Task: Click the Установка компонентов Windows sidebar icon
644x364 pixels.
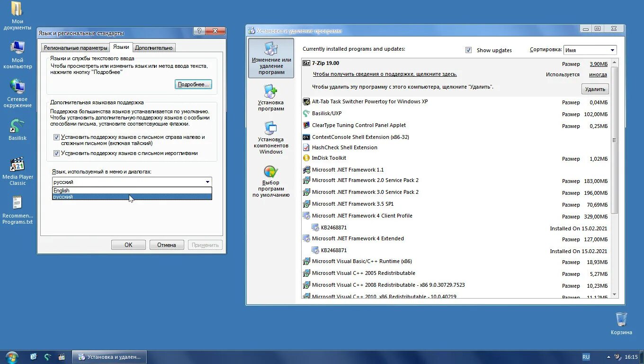Action: pyautogui.click(x=271, y=137)
